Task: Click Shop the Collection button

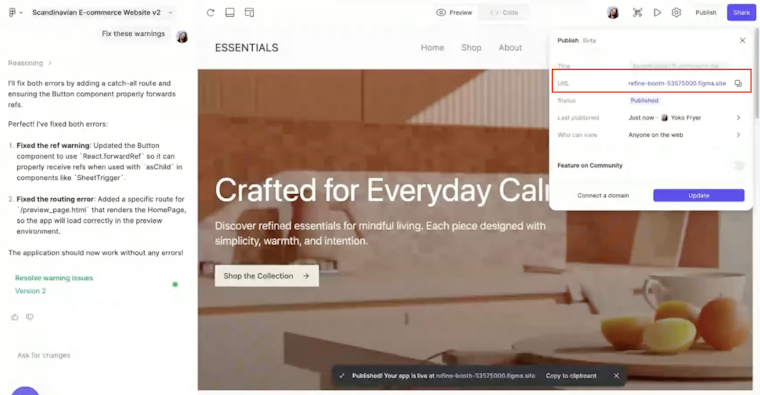Action: pos(267,276)
